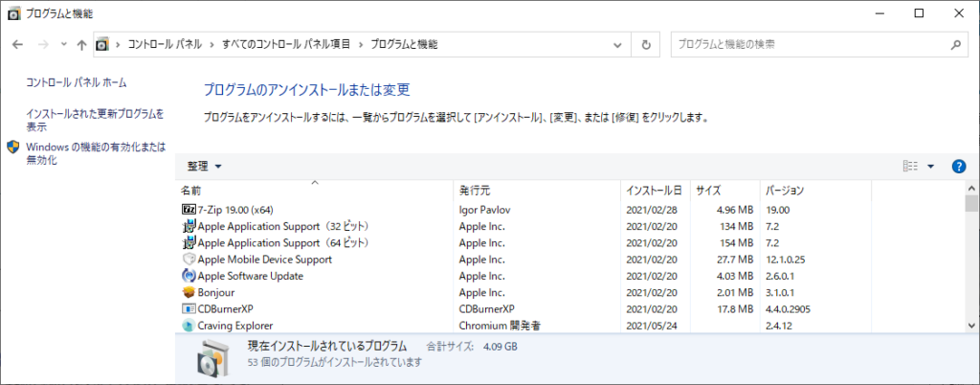980x385 pixels.
Task: Open コントロール パネル breadcrumb
Action: 165,44
